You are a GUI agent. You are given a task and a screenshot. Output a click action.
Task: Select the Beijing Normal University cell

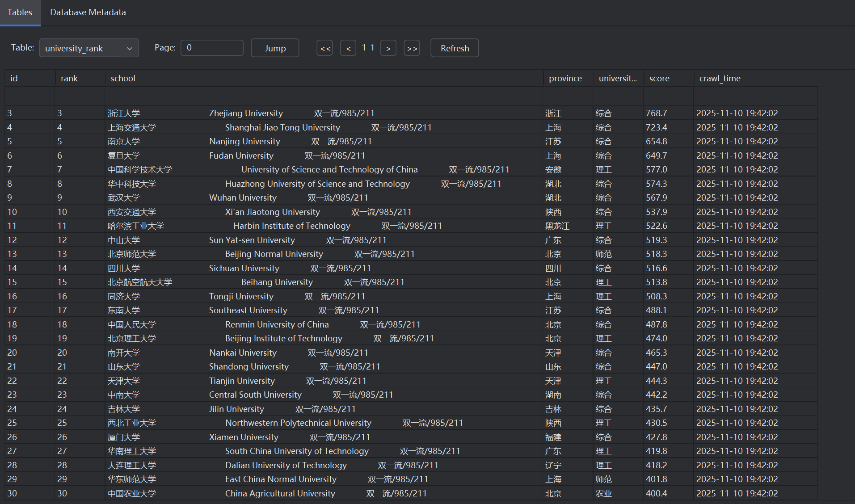coord(324,254)
